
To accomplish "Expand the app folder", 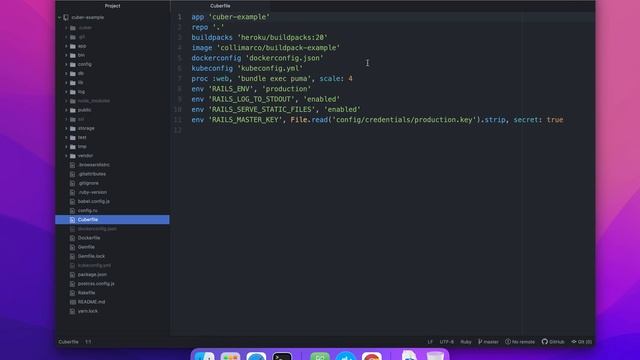I will point(66,46).
